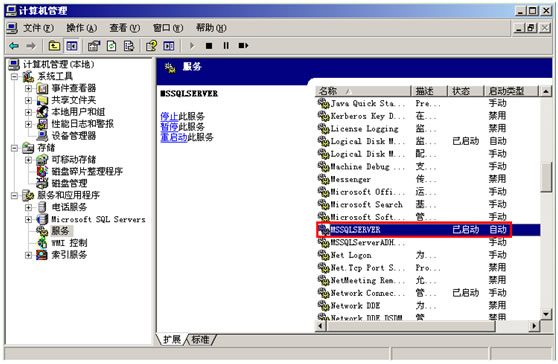Toggle the Show/Hide console tree icon
558x364 pixels.
tap(72, 46)
